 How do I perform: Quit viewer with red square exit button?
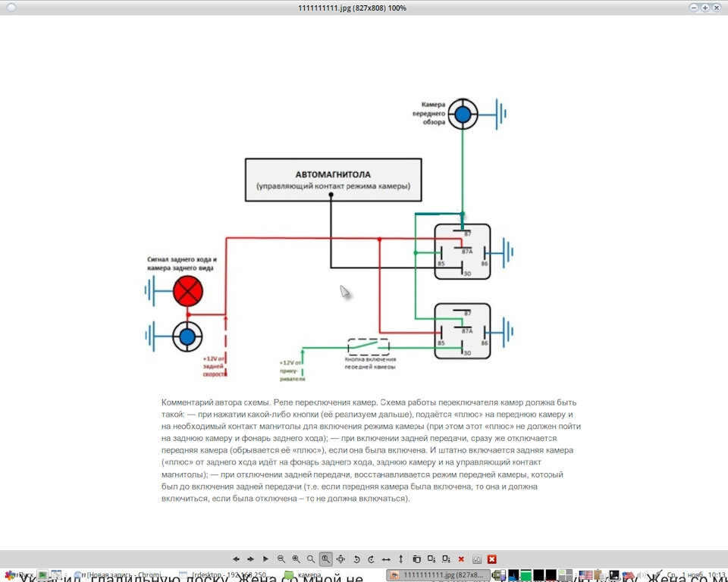click(492, 559)
